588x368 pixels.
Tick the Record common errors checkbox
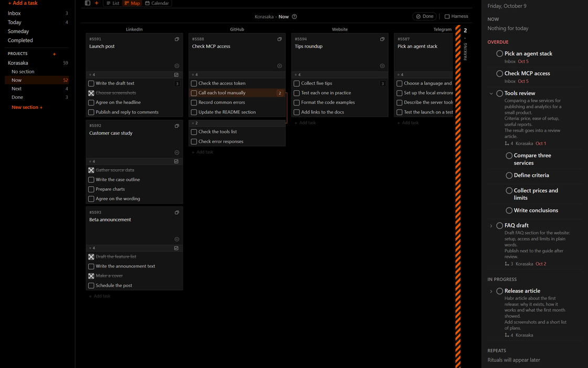click(x=194, y=103)
